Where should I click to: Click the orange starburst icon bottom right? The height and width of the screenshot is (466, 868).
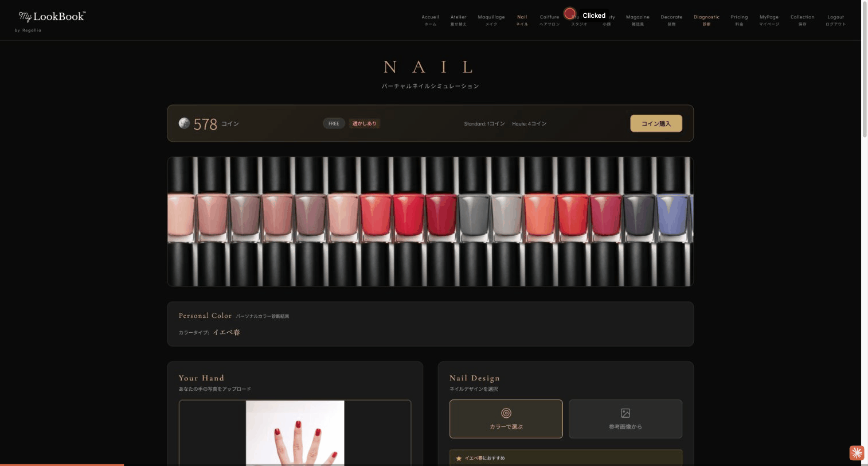857,453
